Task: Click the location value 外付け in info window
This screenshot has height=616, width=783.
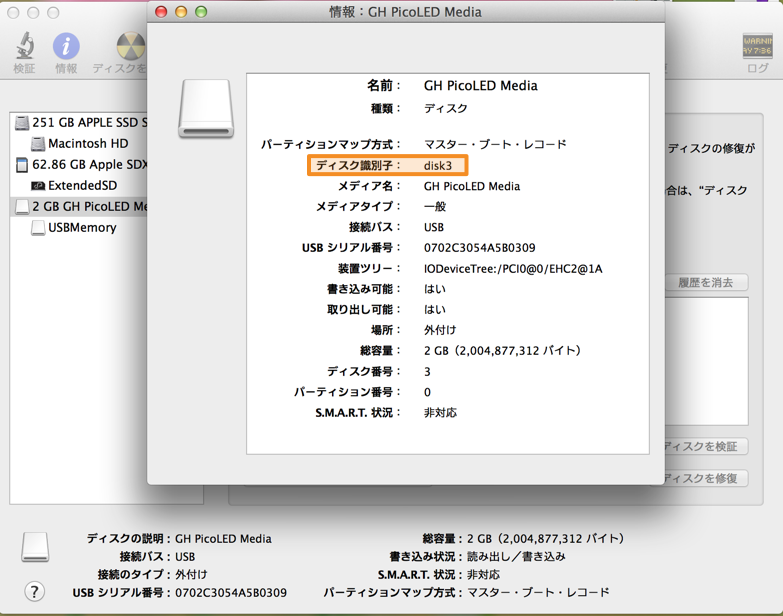Action: pos(440,330)
